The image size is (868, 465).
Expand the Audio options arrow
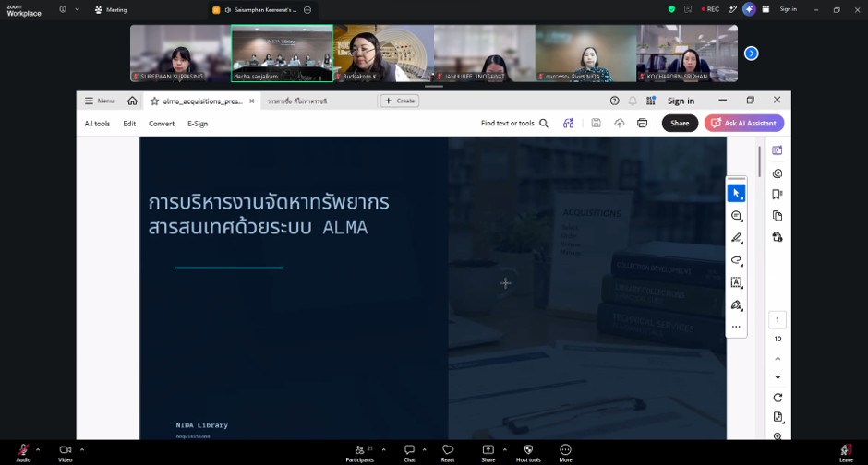coord(38,449)
